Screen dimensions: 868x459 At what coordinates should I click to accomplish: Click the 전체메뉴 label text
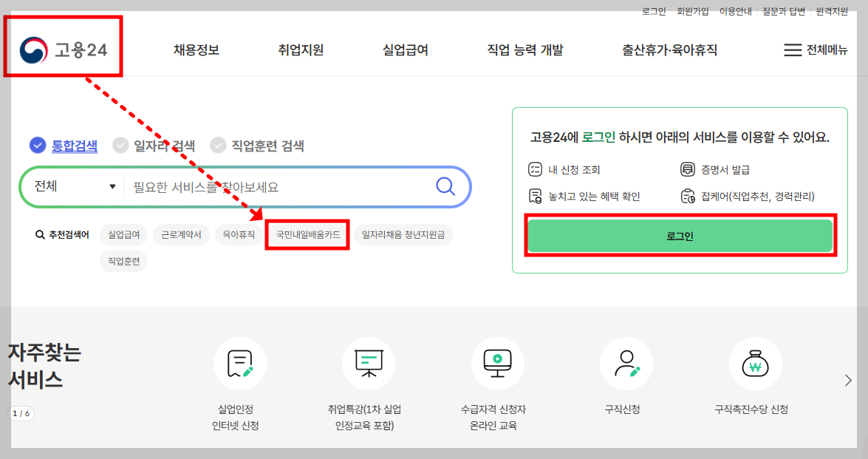827,50
